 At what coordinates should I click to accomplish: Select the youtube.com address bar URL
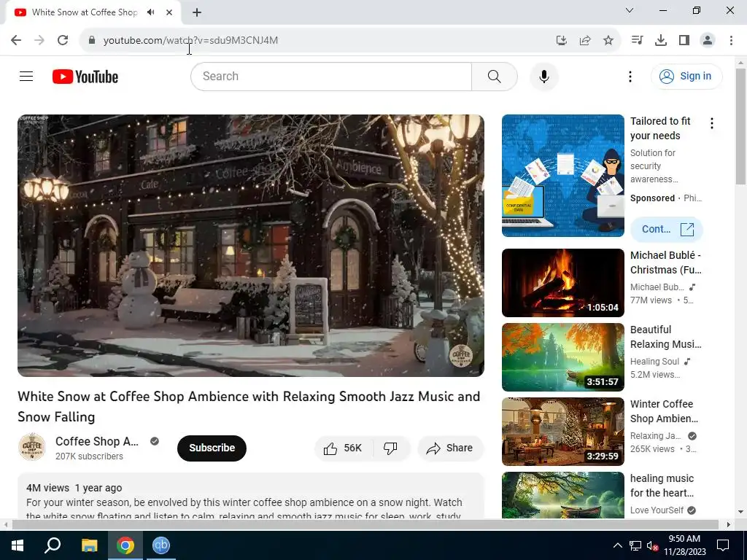tap(190, 41)
